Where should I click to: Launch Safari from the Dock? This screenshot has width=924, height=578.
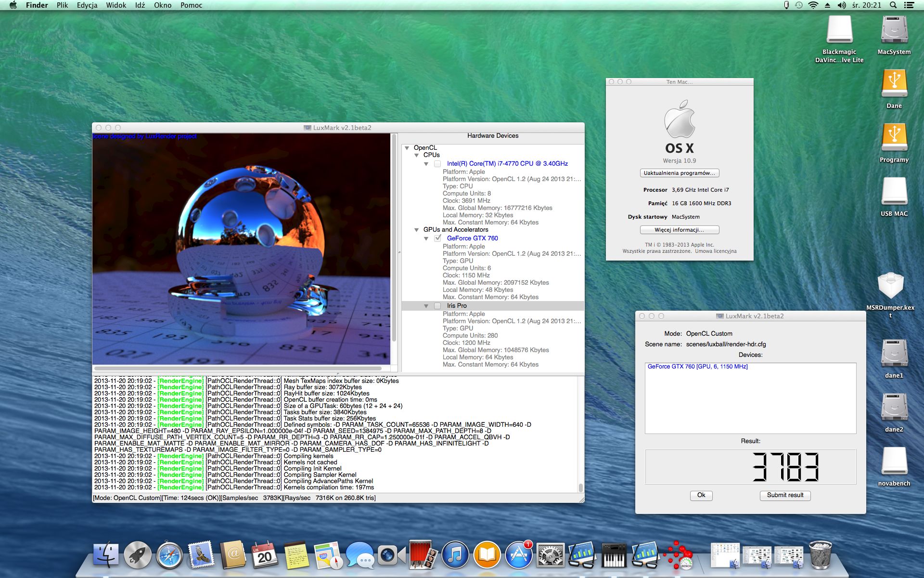169,555
